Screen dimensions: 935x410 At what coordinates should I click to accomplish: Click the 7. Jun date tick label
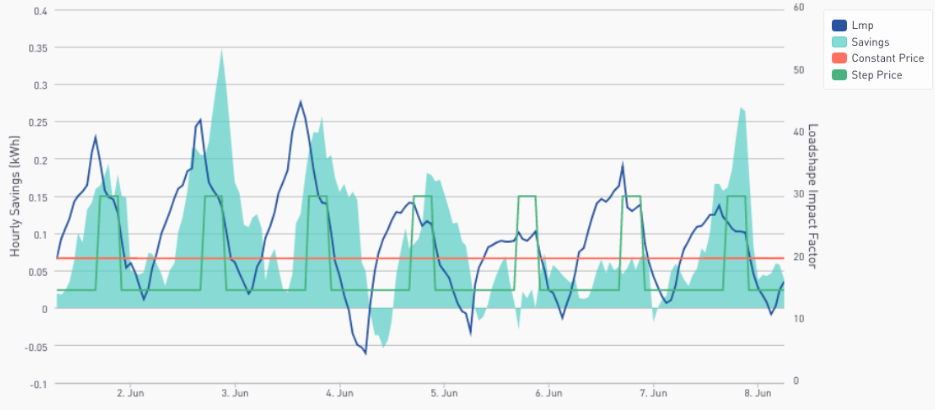pos(653,393)
